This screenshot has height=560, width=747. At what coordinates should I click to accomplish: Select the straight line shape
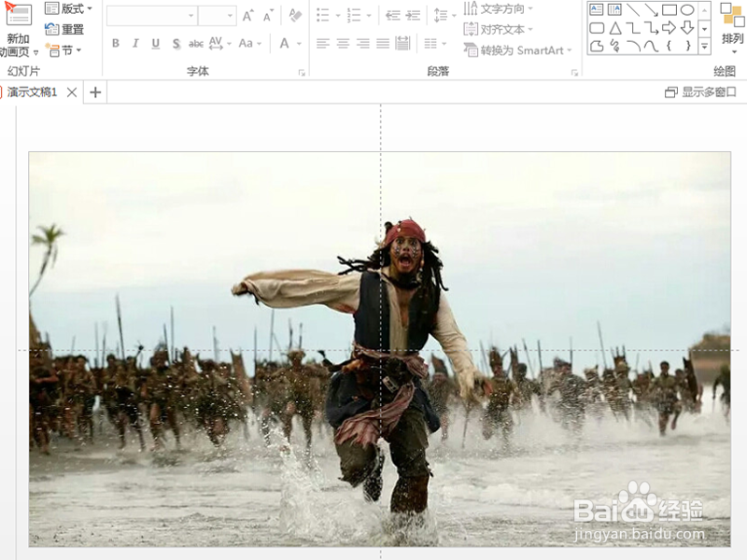coord(633,9)
